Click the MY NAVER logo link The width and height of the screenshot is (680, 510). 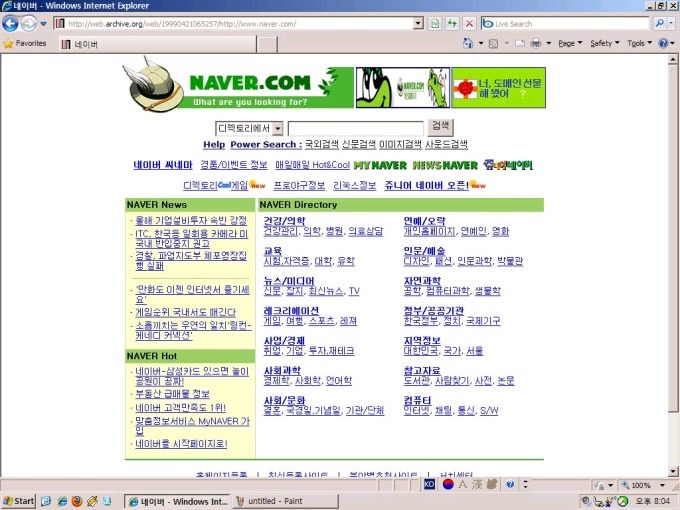coord(380,165)
